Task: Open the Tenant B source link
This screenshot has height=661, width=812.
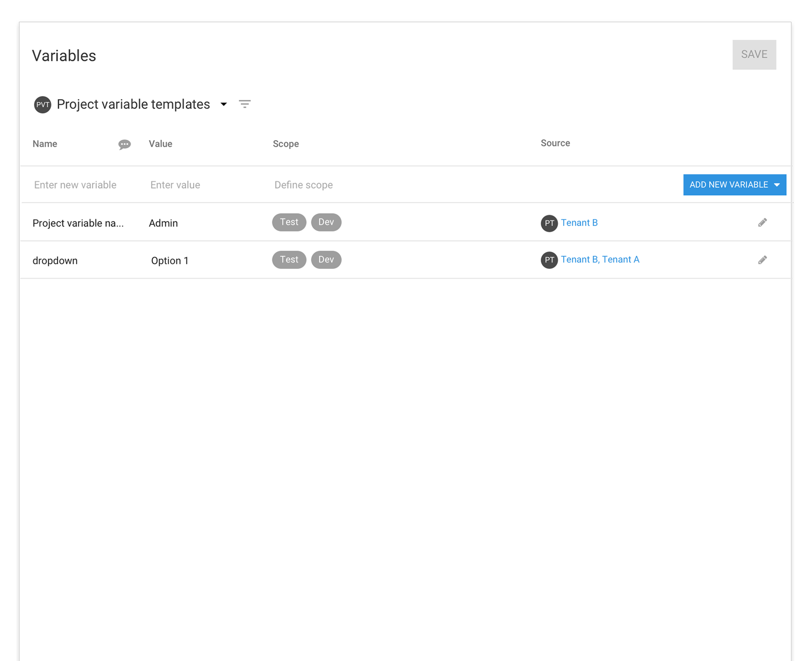Action: coord(579,223)
